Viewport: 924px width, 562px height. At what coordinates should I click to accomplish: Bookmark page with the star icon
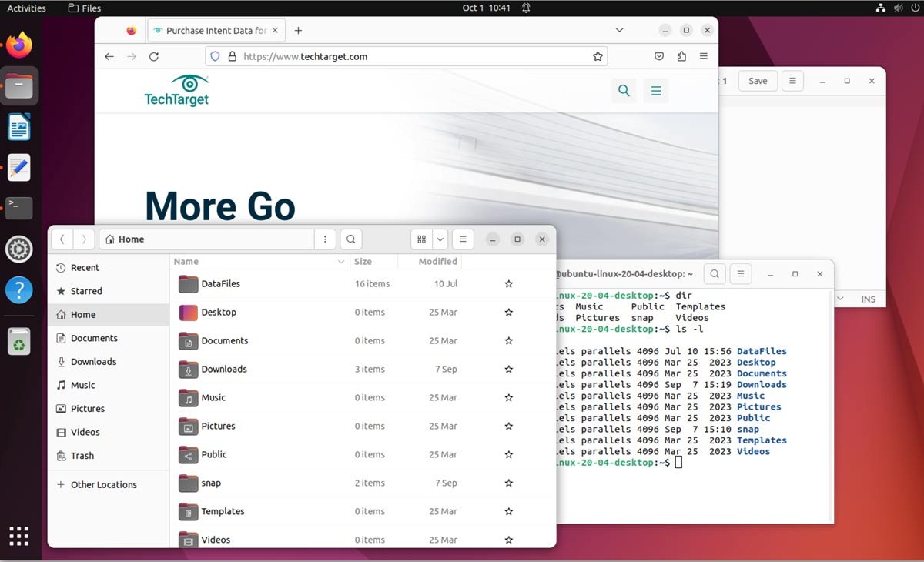[598, 56]
